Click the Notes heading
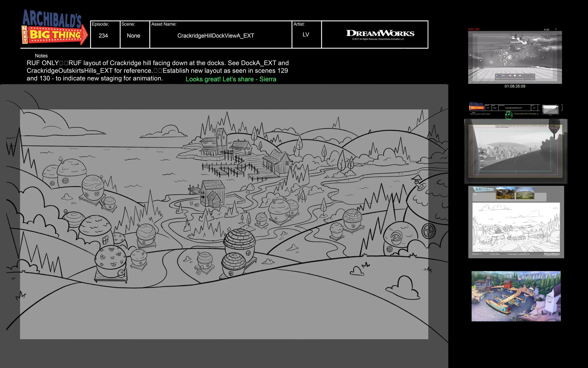Image resolution: width=588 pixels, height=368 pixels. pos(41,56)
